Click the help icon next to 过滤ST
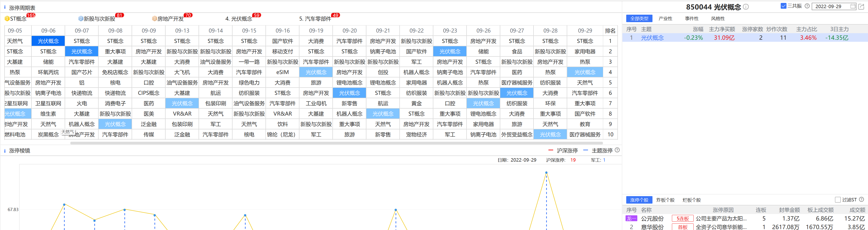Viewport: 868px width, 230px height. click(x=862, y=199)
